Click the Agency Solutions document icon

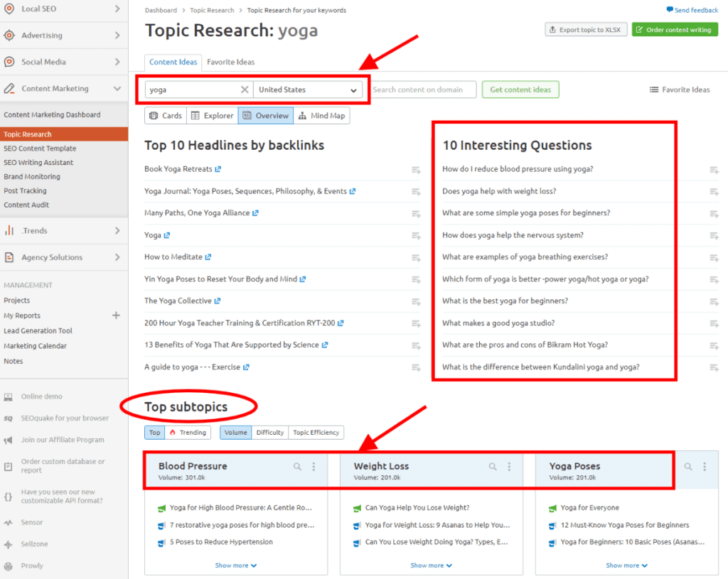click(9, 257)
